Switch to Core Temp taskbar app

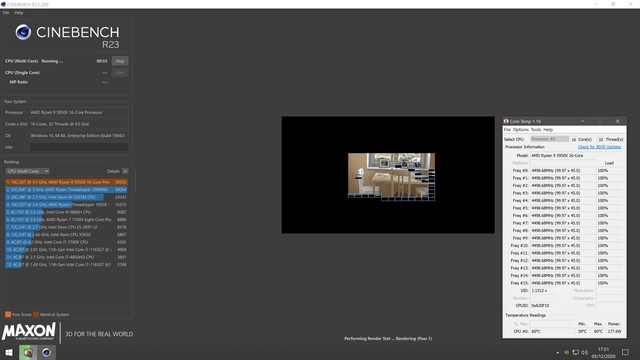pyautogui.click(x=28, y=352)
